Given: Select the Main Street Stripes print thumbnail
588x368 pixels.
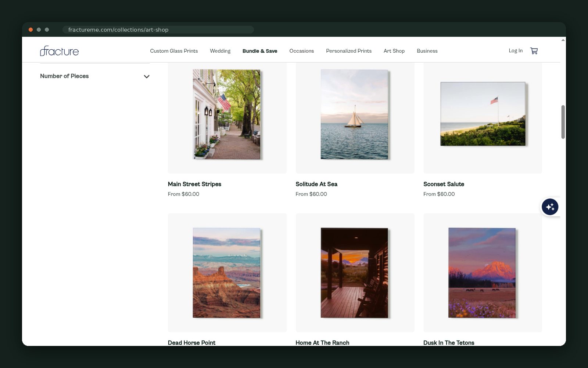Looking at the screenshot, I should 227,114.
